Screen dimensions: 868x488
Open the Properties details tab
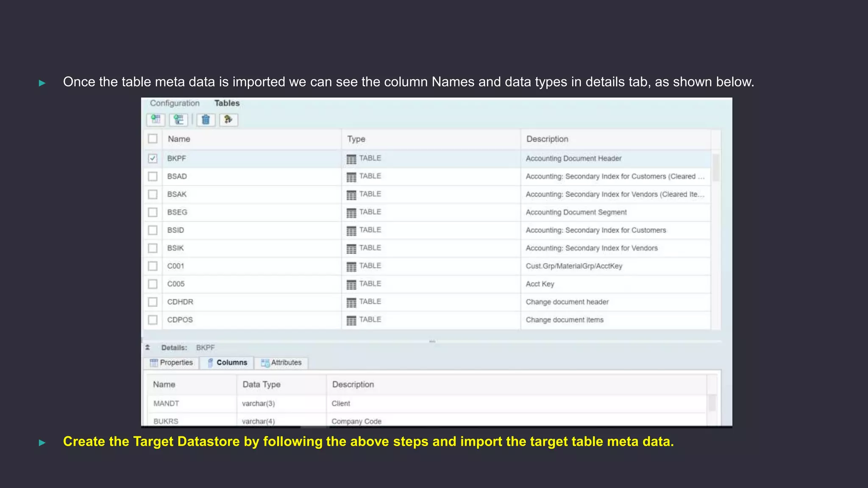coord(172,363)
